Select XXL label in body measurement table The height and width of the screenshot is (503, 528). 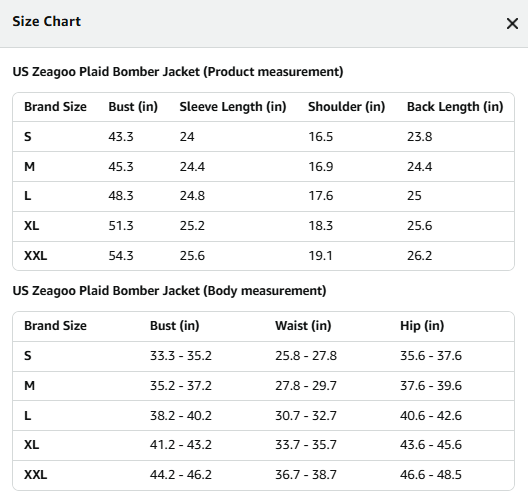pos(35,475)
